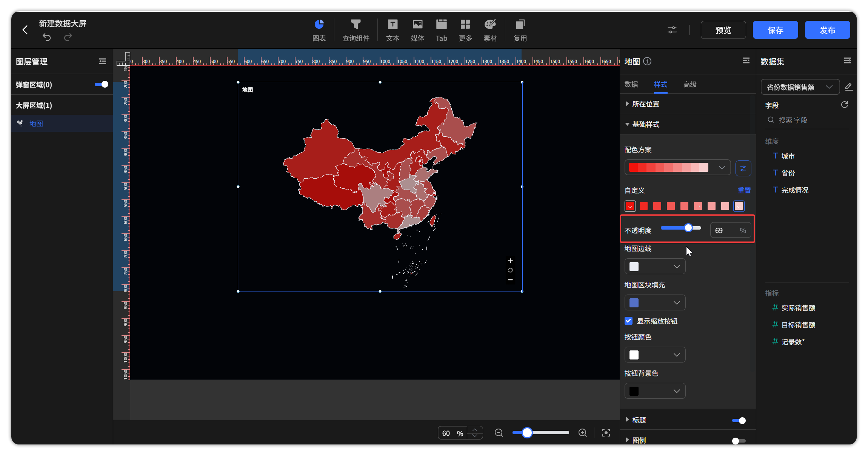The width and height of the screenshot is (868, 452).
Task: Uncheck 显示缩放按钮 checkbox
Action: [628, 321]
